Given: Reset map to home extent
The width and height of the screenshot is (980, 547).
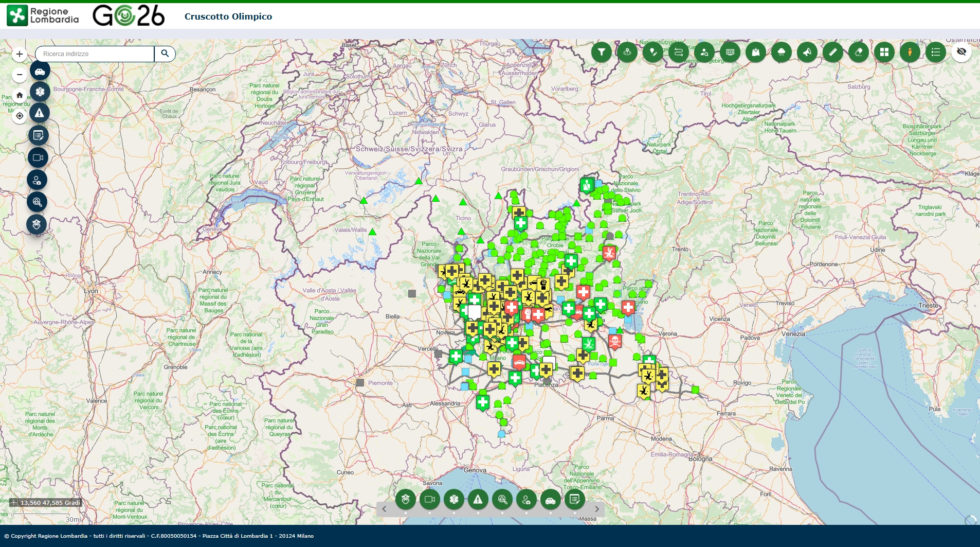Looking at the screenshot, I should tap(20, 95).
